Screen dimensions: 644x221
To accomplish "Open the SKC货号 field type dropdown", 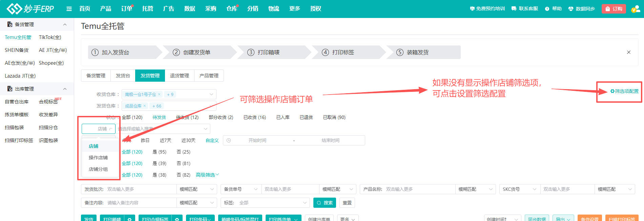I will [x=520, y=189].
